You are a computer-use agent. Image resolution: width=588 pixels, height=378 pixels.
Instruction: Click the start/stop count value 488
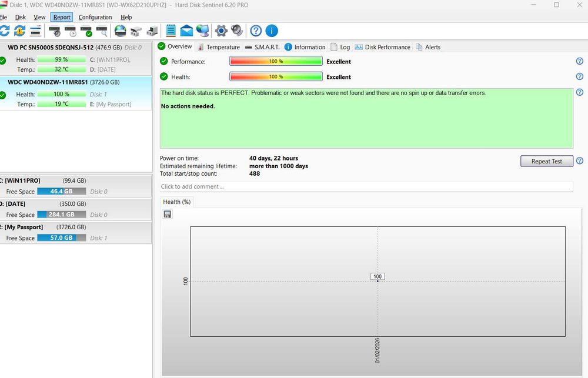coord(255,173)
